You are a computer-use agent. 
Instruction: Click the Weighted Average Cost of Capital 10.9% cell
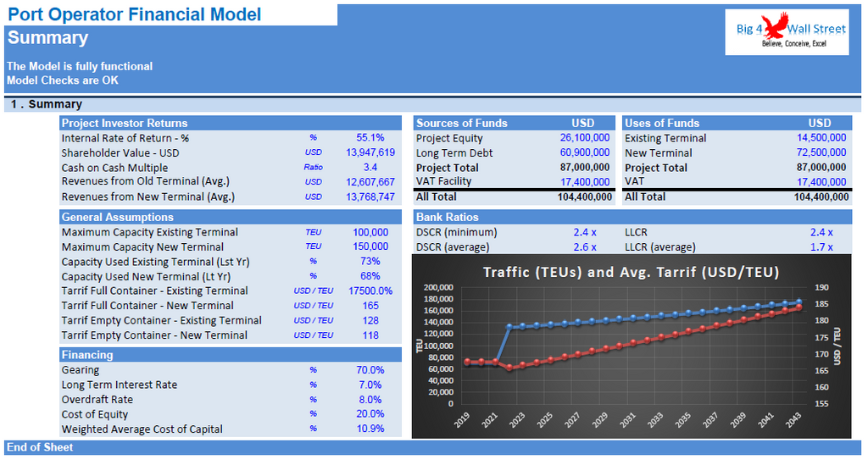point(370,429)
